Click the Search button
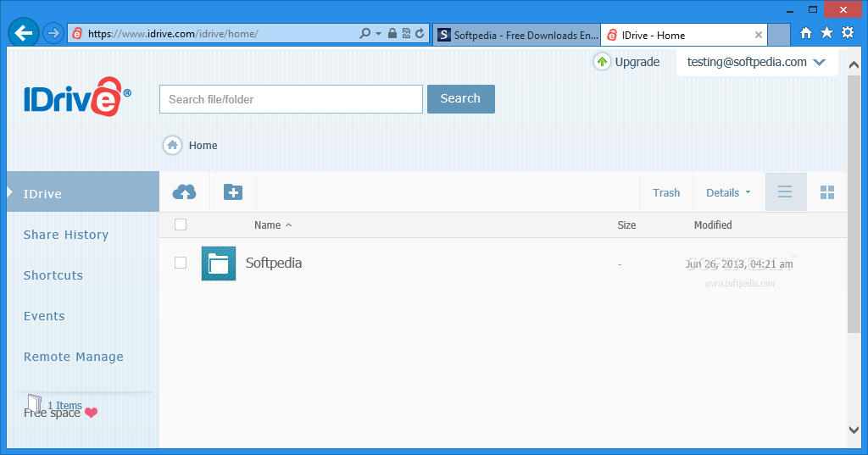Image resolution: width=868 pixels, height=455 pixels. 461,99
